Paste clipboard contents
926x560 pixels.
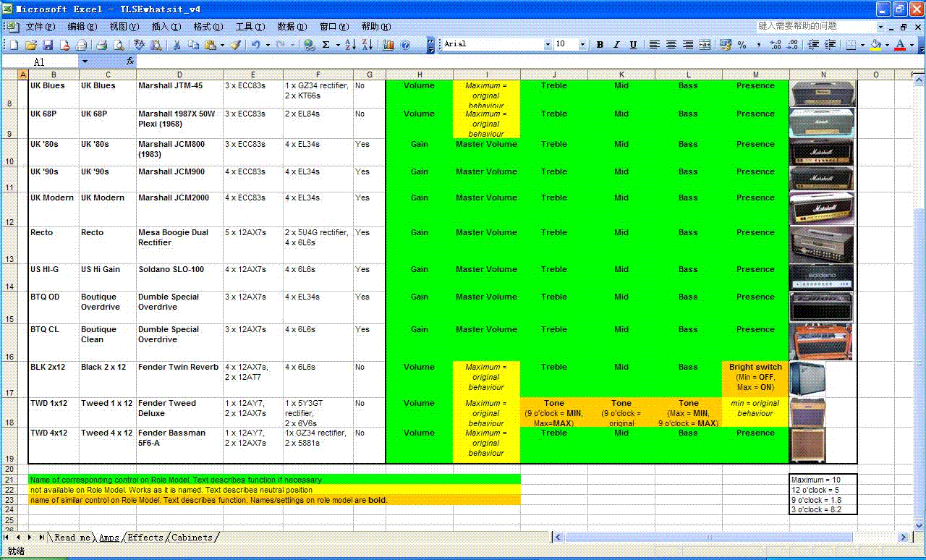tap(210, 45)
